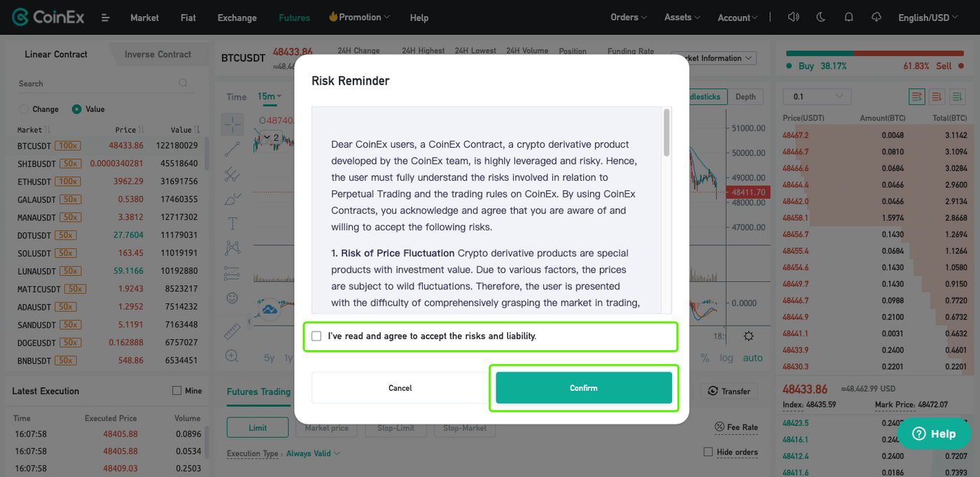The height and width of the screenshot is (477, 980).
Task: Check the risks and liability agreement box
Action: tap(316, 336)
